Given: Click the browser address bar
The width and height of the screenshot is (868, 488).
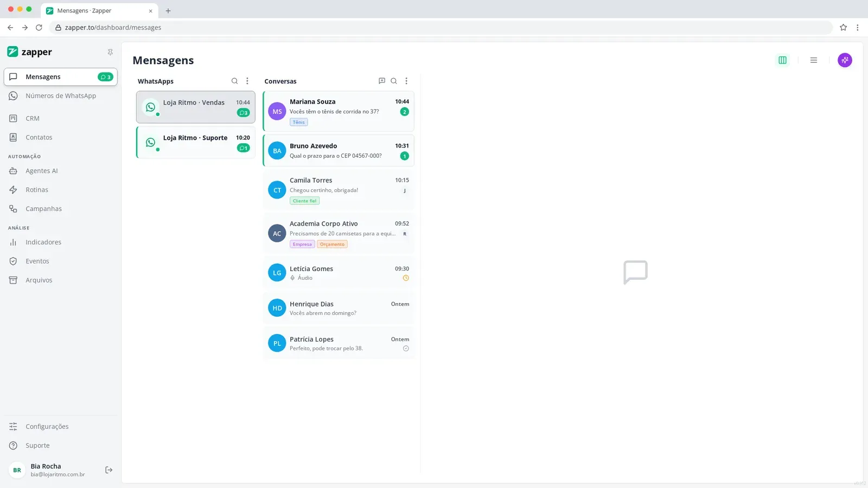Looking at the screenshot, I should point(441,28).
